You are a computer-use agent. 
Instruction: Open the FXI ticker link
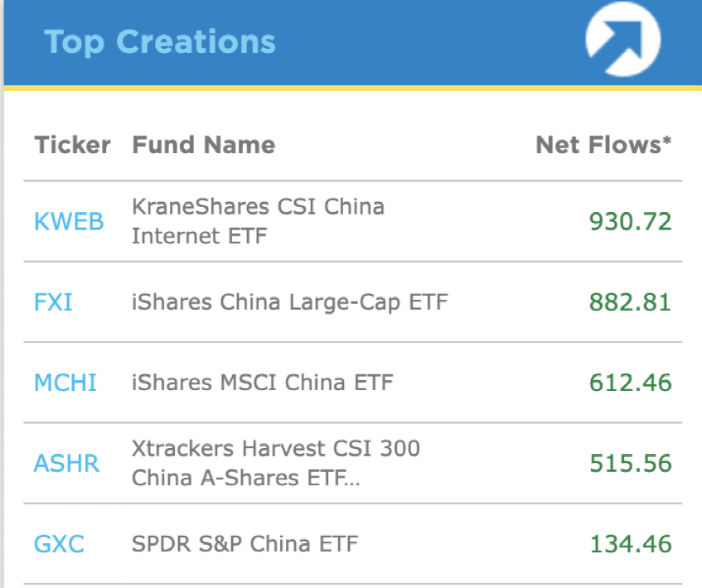pos(53,302)
